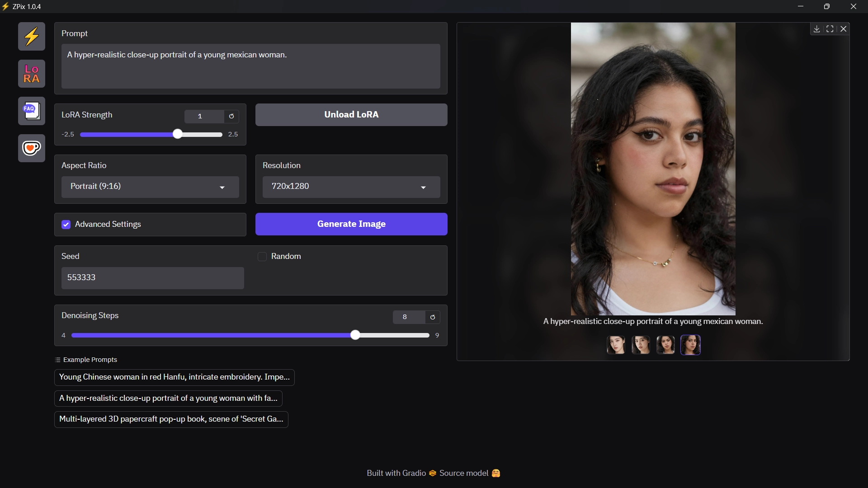The width and height of the screenshot is (868, 488).
Task: Select the Young Chinese woman example prompt
Action: point(174,377)
